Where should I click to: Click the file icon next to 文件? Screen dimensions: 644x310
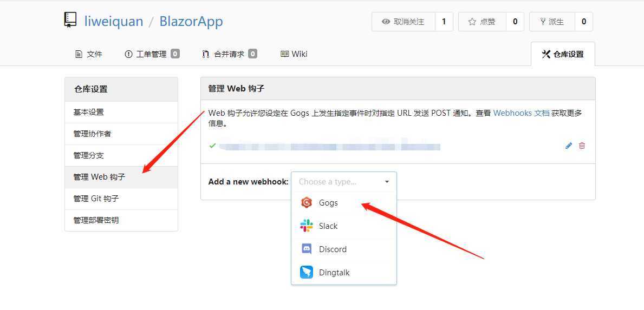(79, 54)
